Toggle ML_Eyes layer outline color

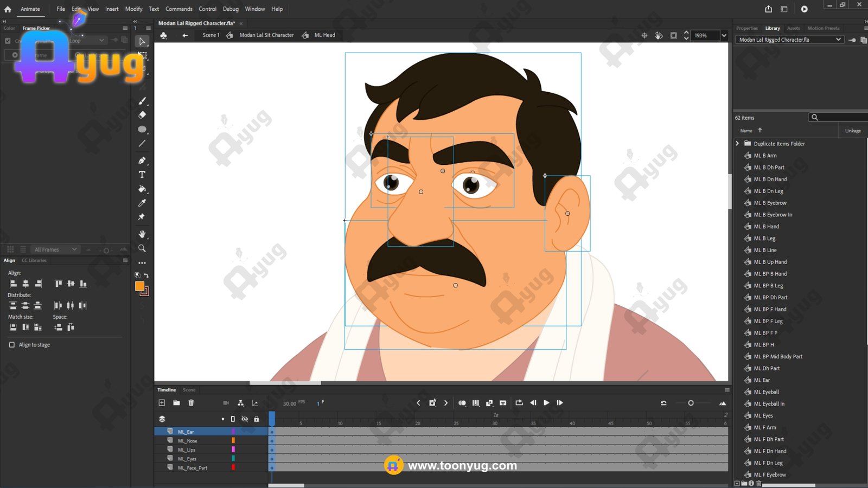click(233, 459)
